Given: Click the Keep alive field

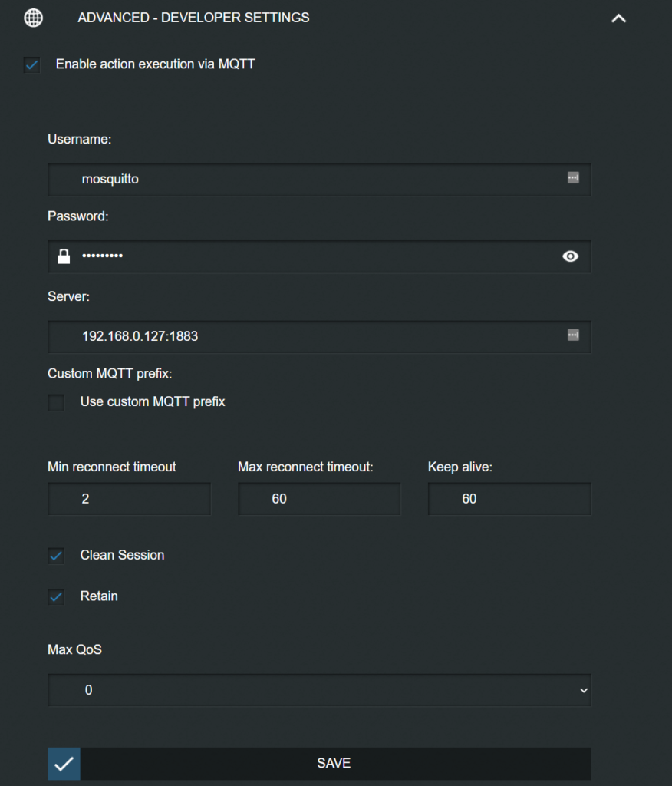Looking at the screenshot, I should click(x=509, y=499).
